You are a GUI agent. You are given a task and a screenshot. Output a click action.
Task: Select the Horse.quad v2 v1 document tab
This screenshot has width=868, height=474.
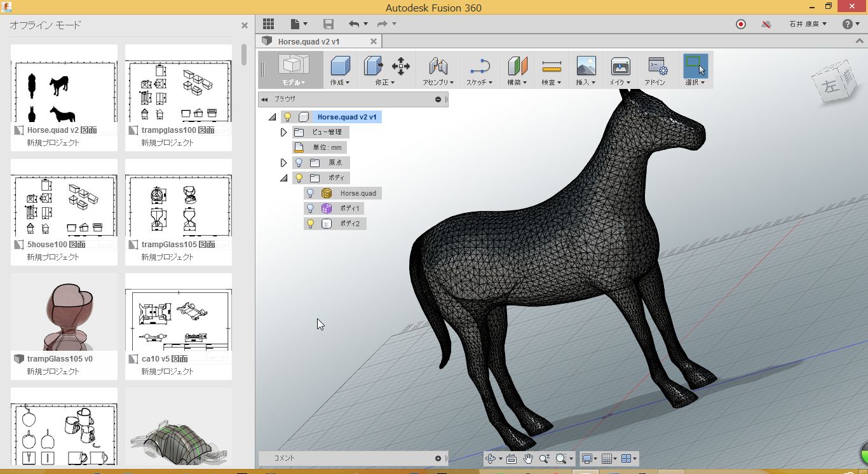(x=309, y=41)
